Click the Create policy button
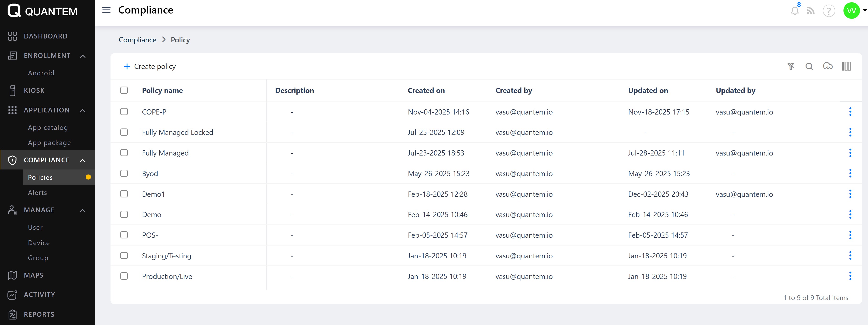Image resolution: width=868 pixels, height=325 pixels. [x=150, y=66]
